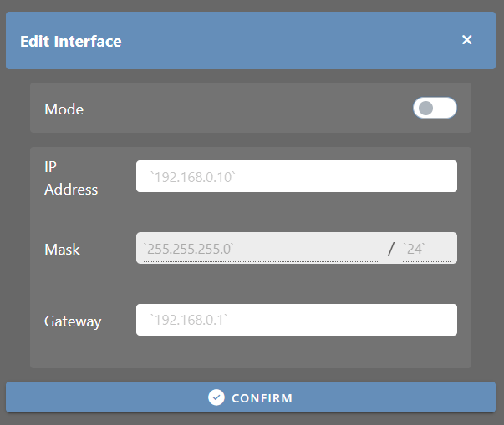Click the checkmark icon on Confirm
This screenshot has height=425, width=504.
(x=216, y=397)
